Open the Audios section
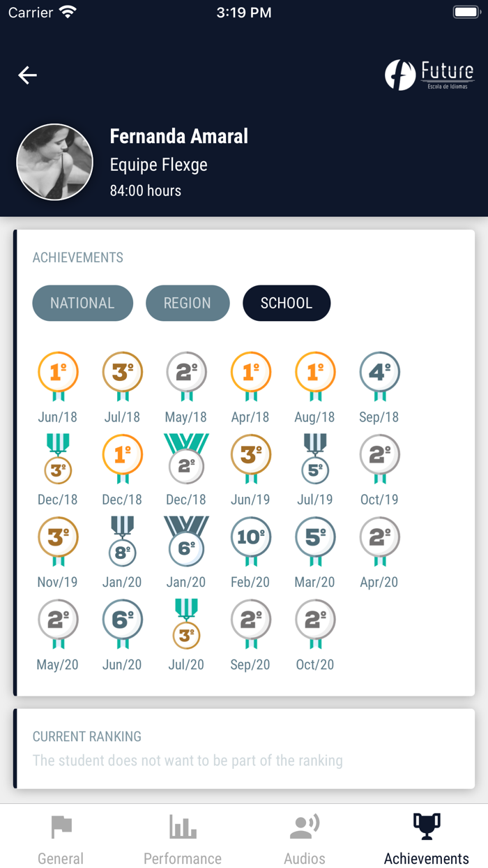 coord(304,837)
